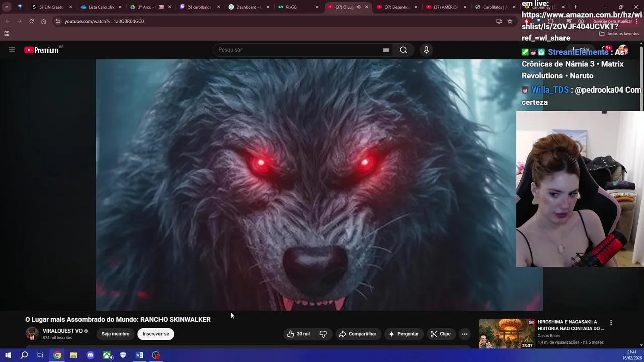Close the SHEIN Creator tab
Screen dimensions: 644x362
coord(70,7)
